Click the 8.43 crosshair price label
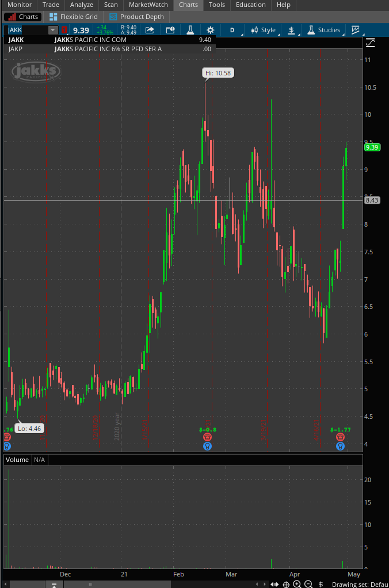Viewport: 389px width, 588px height. point(372,200)
